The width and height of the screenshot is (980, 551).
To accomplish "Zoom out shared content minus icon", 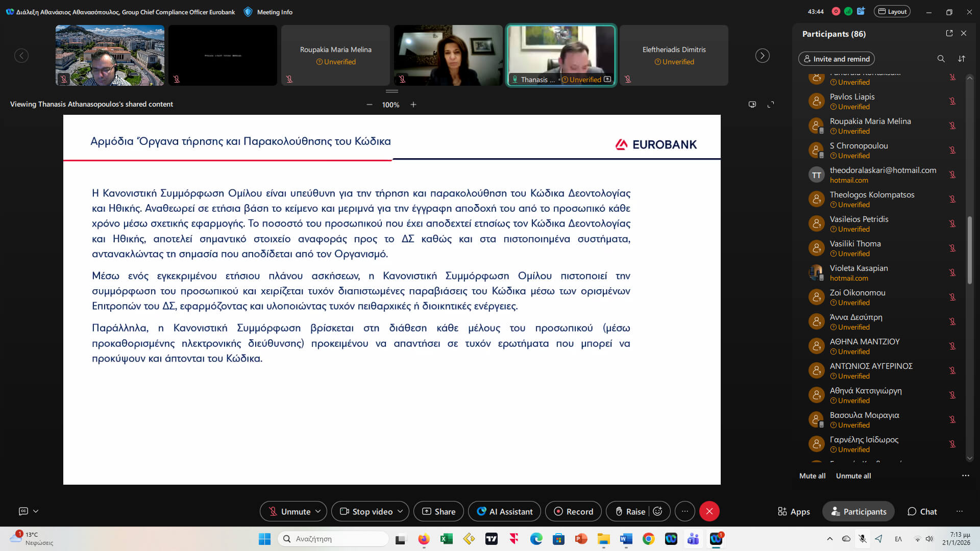I will (x=369, y=105).
